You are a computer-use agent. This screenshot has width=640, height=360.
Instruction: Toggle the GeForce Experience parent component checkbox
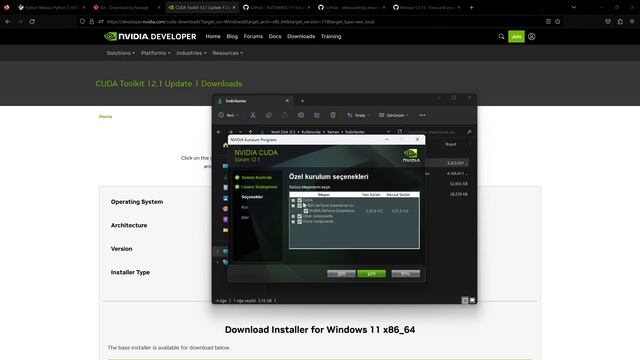(x=300, y=206)
